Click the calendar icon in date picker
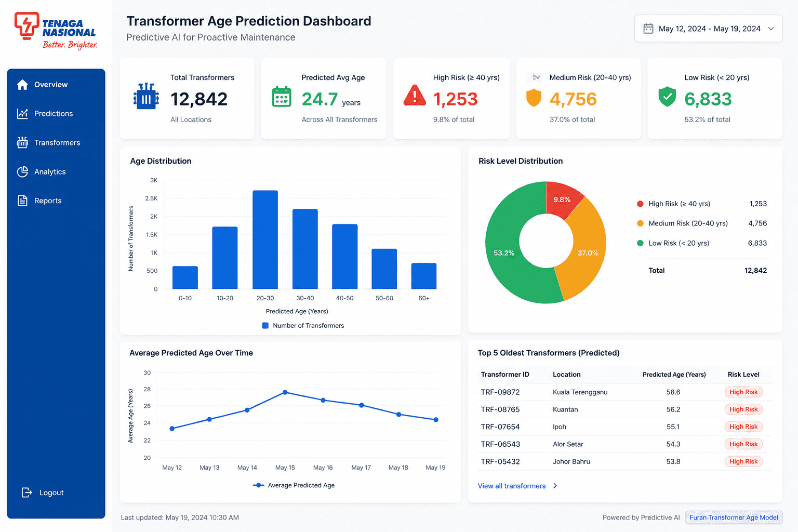798x532 pixels. (648, 29)
